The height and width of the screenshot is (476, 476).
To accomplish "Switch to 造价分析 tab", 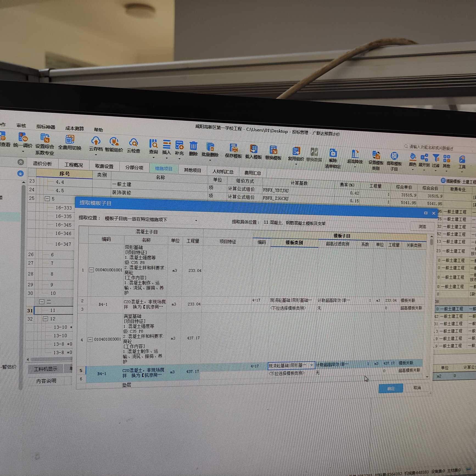I will [x=42, y=164].
